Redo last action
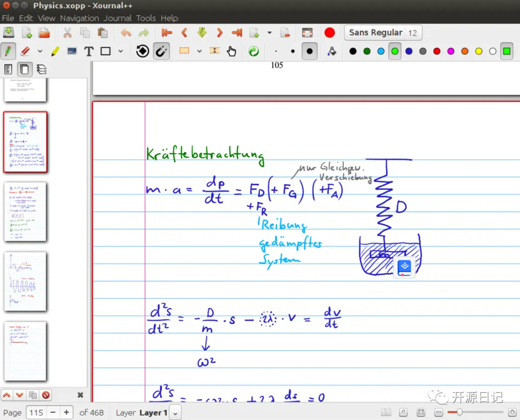This screenshot has width=520, height=420. (143, 33)
